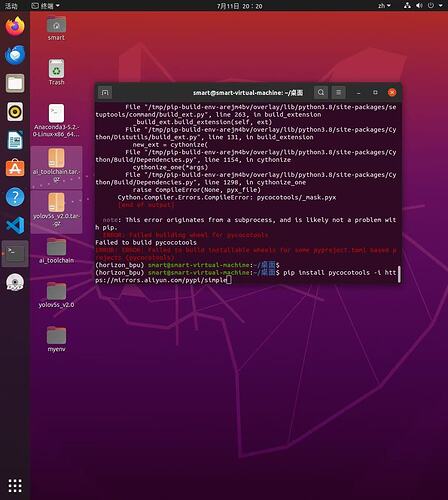
Task: Click the terminal scrollbar on the right
Action: coord(399,274)
